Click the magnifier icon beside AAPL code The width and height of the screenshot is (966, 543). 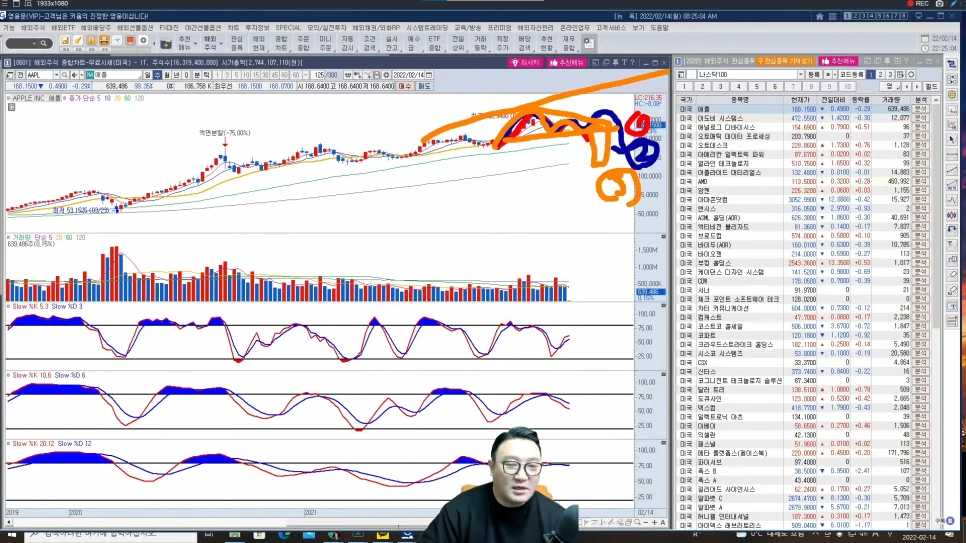pos(65,75)
